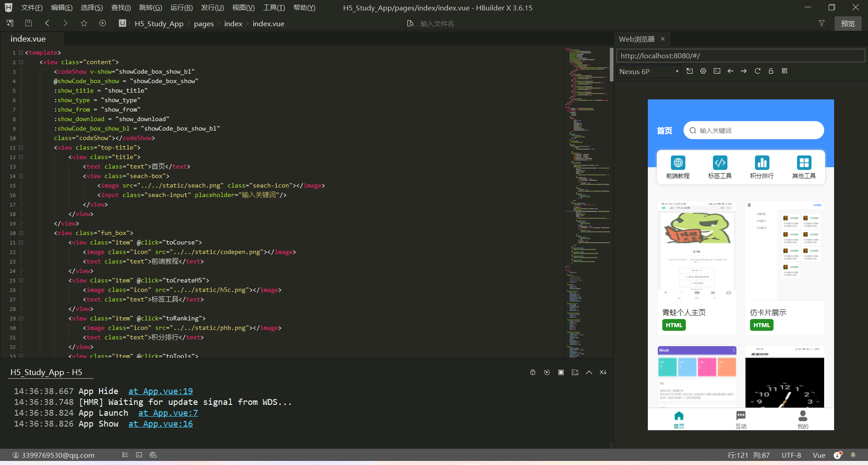Click the run/play icon in top toolbar
Screen dimensions: 868x465
[x=103, y=23]
